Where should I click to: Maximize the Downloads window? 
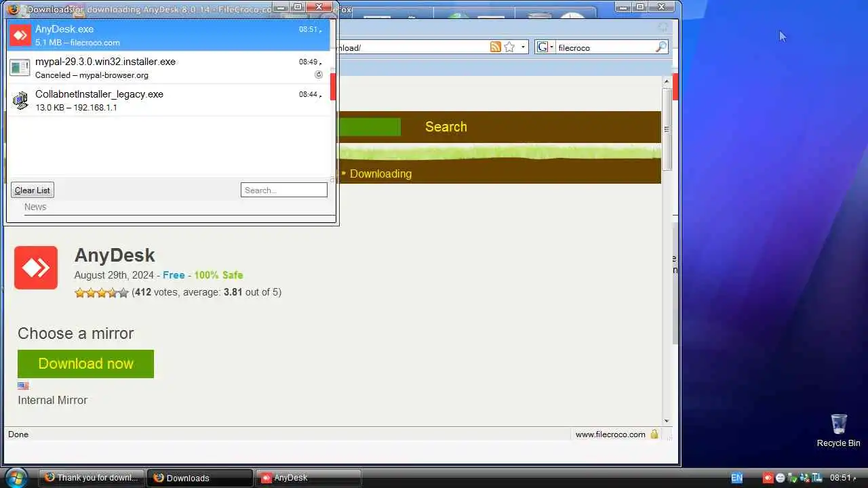[297, 7]
